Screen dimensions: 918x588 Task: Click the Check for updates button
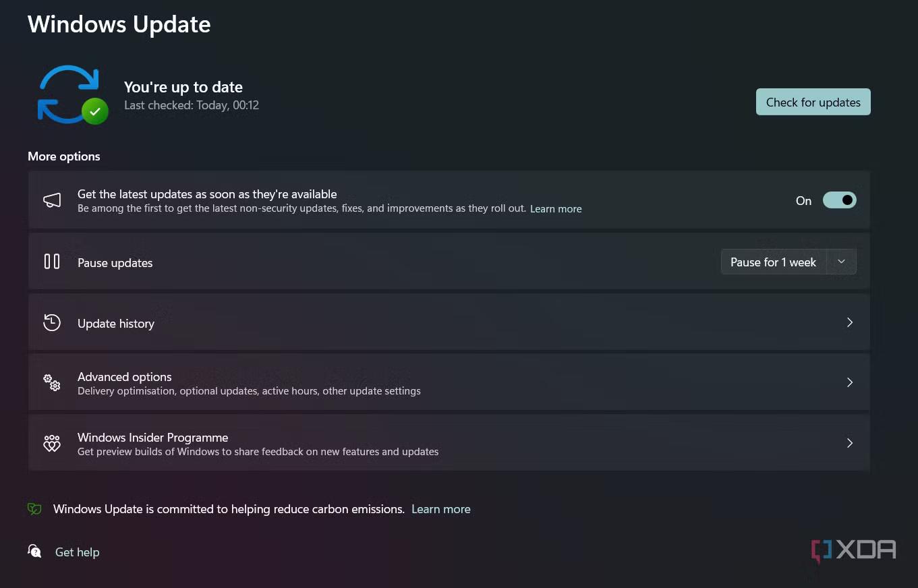(813, 102)
